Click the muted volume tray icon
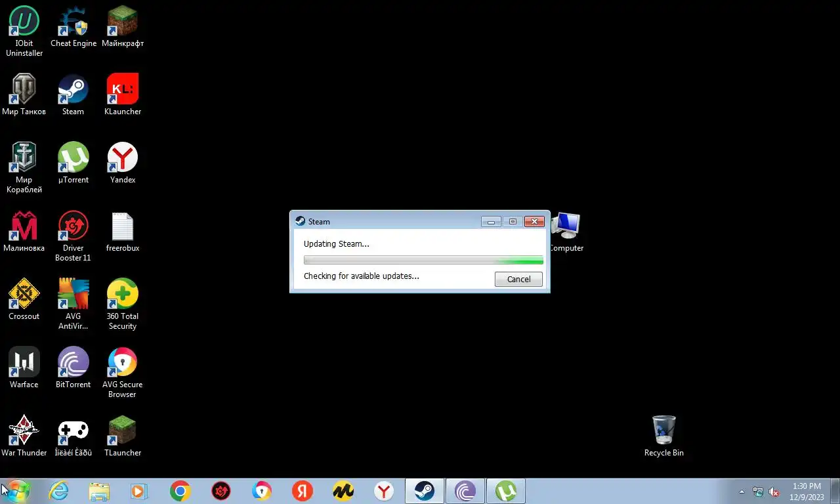Screen dimensions: 840x504 pyautogui.click(x=774, y=492)
